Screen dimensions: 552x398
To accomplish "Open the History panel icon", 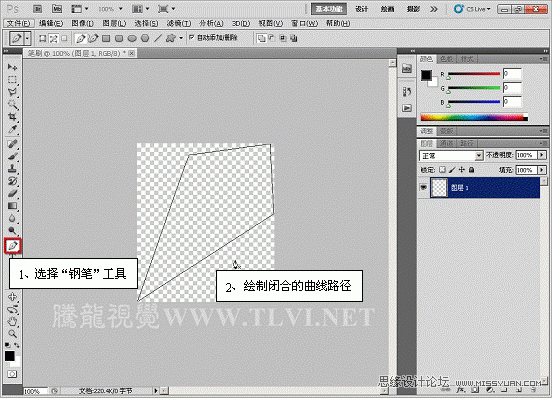I will [x=407, y=92].
